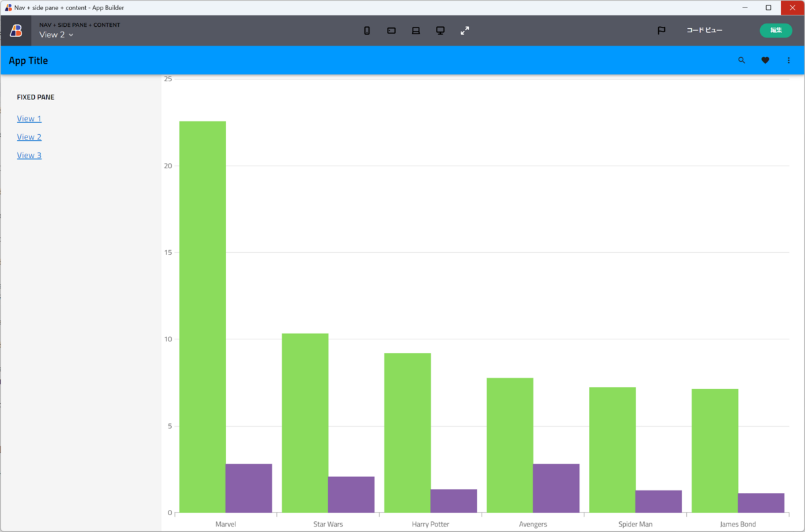This screenshot has height=532, width=805.
Task: Click NAV + SIDE PANE + CONTENT label
Action: [x=80, y=25]
